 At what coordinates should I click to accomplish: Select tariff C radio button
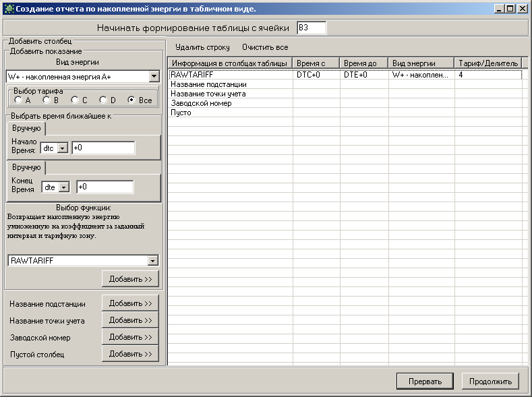pyautogui.click(x=75, y=100)
